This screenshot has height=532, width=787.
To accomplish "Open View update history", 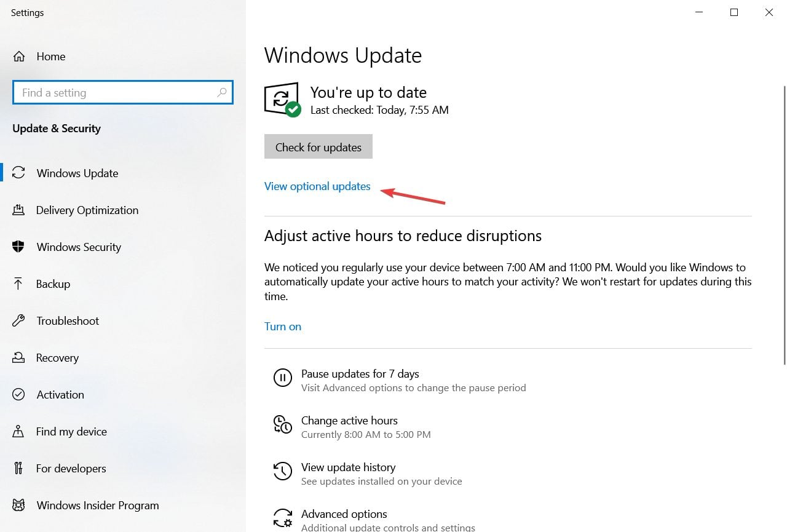I will point(348,467).
